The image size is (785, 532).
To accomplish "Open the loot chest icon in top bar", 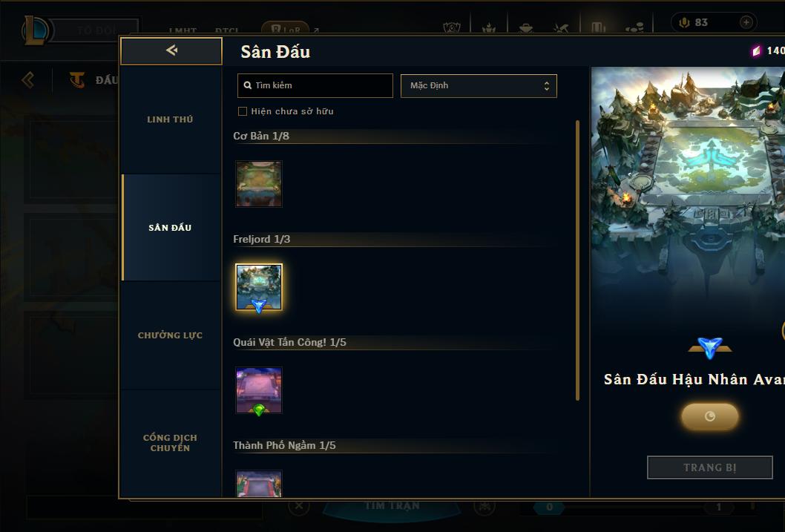I will click(525, 27).
